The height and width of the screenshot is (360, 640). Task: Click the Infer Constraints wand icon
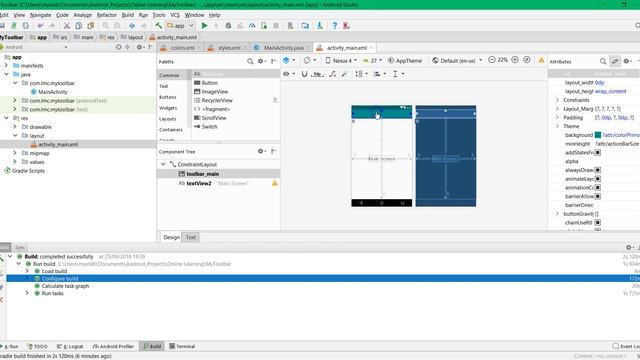pos(344,74)
